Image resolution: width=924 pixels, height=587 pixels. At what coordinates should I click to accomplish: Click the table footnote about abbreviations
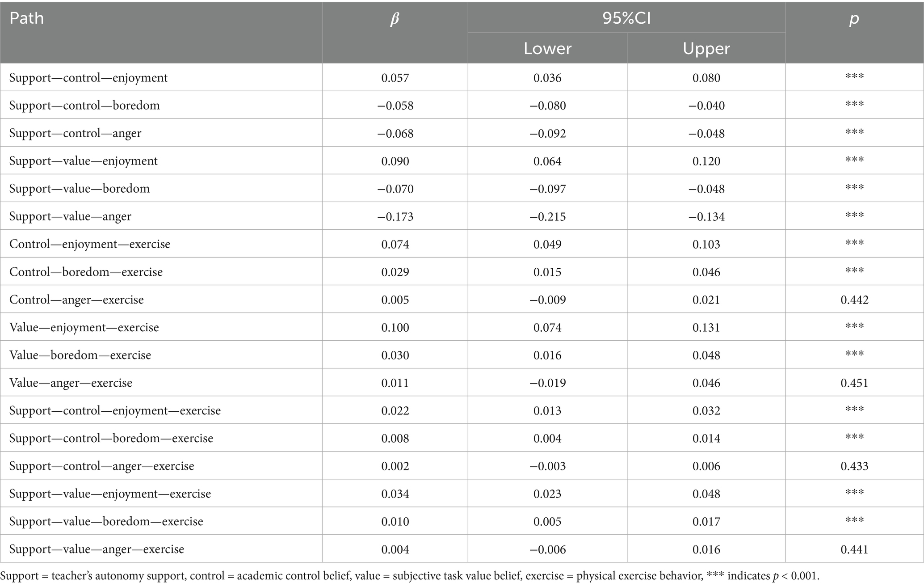tap(410, 576)
